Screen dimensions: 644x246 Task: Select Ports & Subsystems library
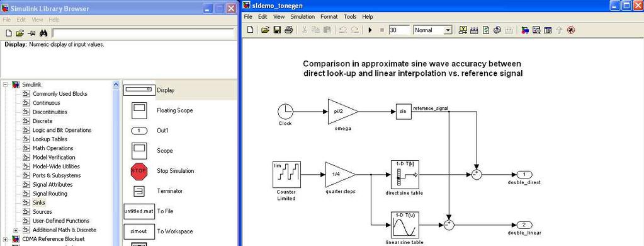(x=57, y=175)
